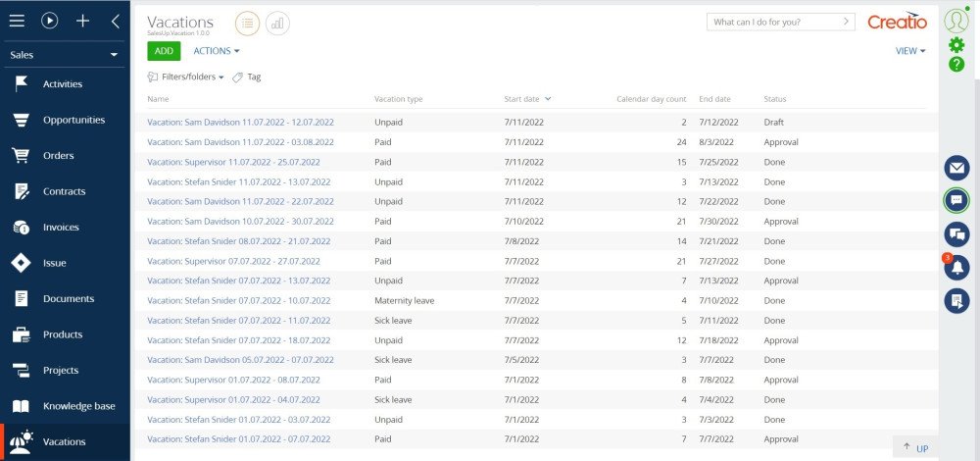This screenshot has height=461, width=980.
Task: Click the quick add plus icon
Action: [x=82, y=22]
